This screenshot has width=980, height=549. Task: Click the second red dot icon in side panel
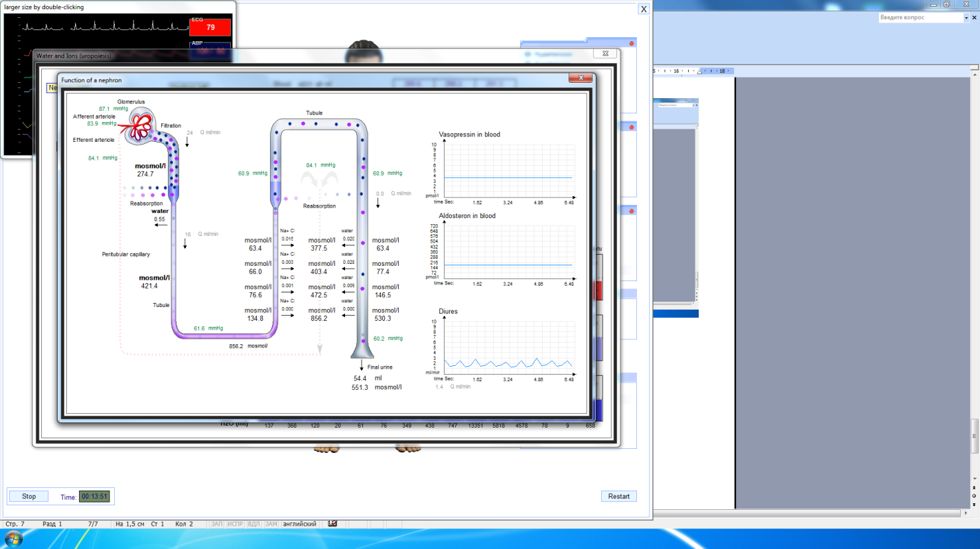click(631, 127)
